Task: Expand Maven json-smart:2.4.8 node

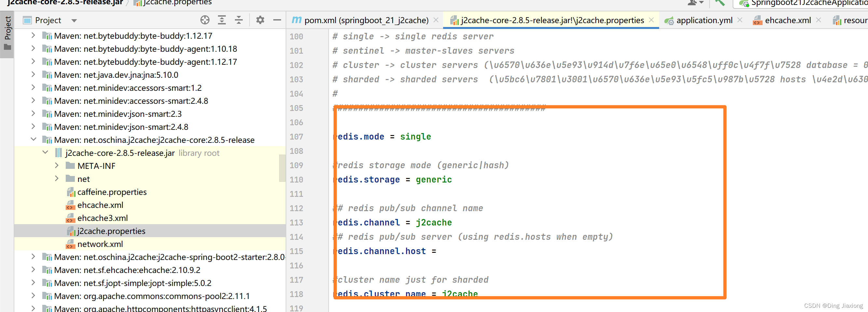Action: 33,127
